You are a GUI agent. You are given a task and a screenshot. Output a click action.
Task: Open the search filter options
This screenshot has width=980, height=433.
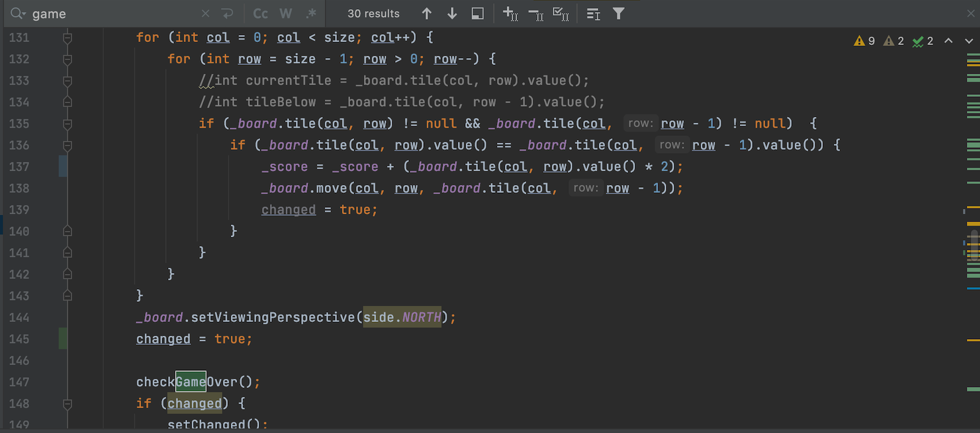pyautogui.click(x=618, y=14)
